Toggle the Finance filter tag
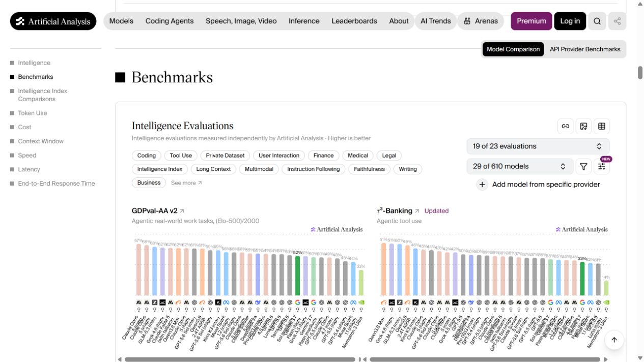 324,156
